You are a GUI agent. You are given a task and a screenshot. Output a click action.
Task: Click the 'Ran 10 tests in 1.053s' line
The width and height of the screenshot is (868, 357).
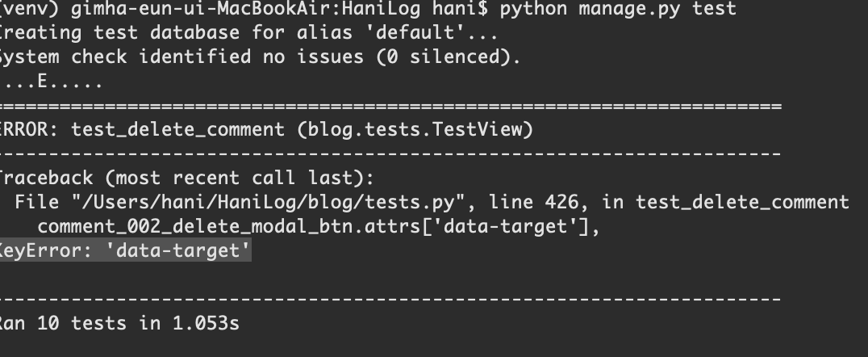[119, 323]
